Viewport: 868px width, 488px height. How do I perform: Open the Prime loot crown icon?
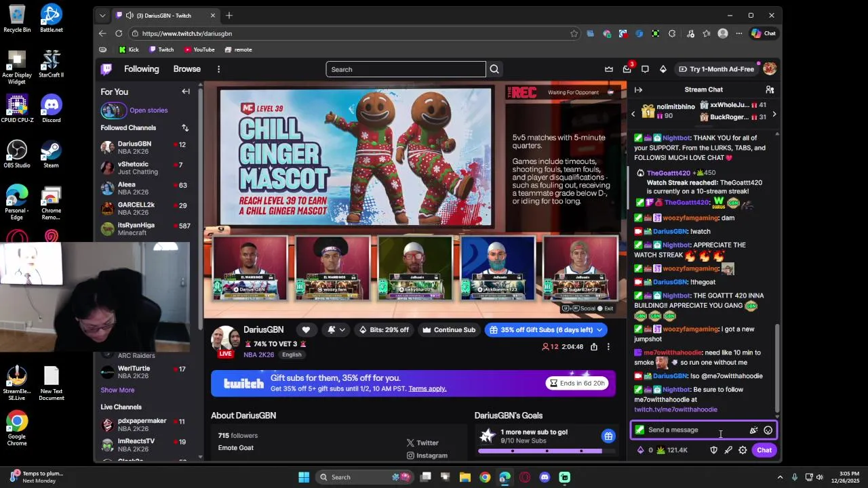point(609,69)
